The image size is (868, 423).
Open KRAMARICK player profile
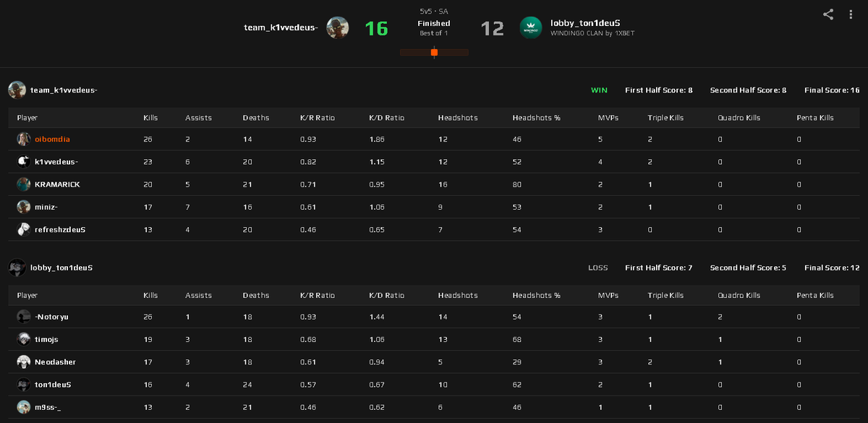pos(57,184)
